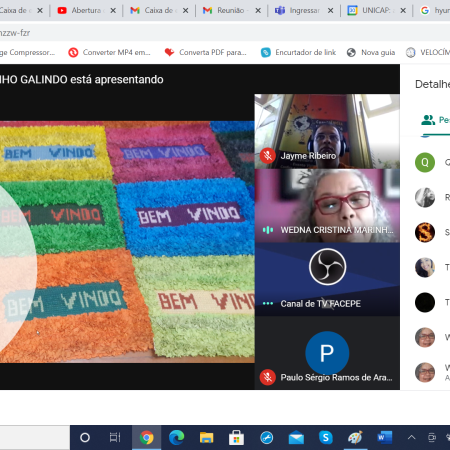The image size is (450, 450).
Task: Close the Reunião tab
Action: tap(258, 11)
